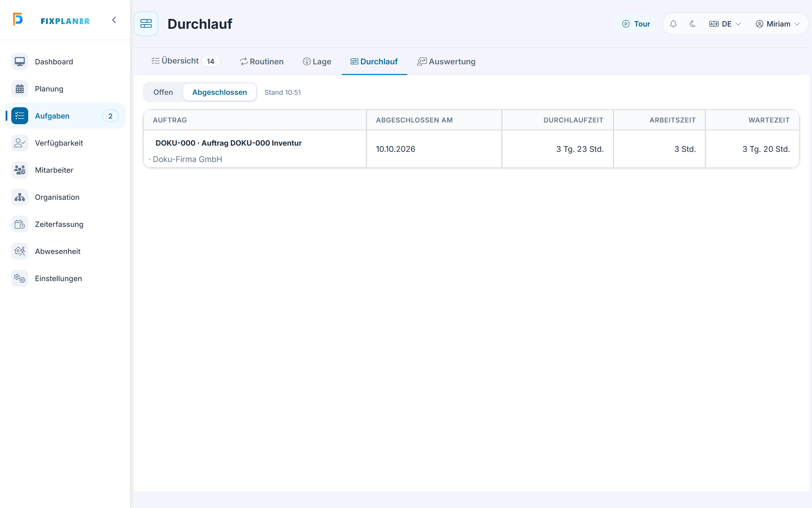This screenshot has width=812, height=508.
Task: Open the Organisation hierarchy icon
Action: (20, 197)
